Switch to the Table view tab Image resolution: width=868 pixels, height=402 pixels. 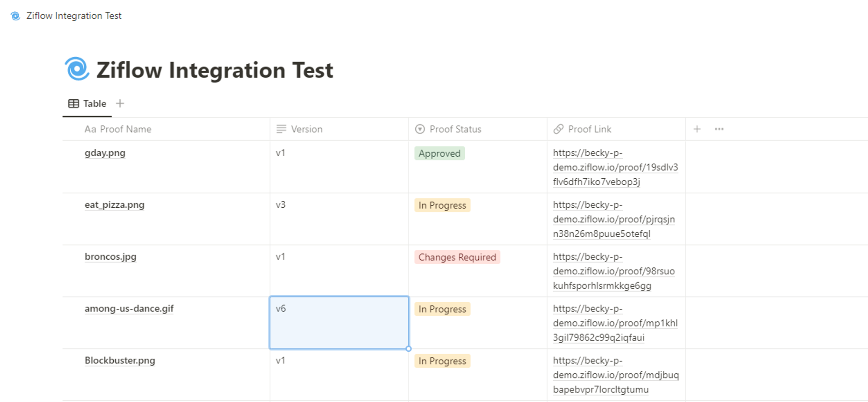pos(87,104)
